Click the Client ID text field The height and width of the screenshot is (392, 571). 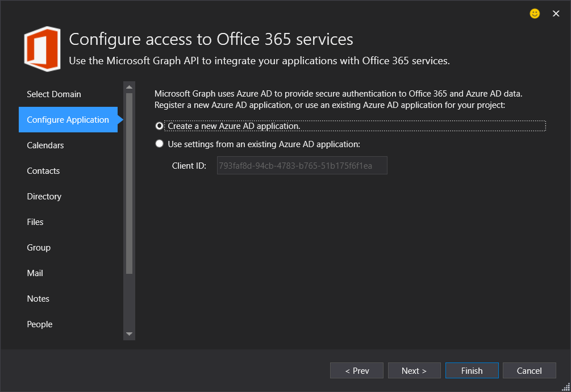(x=302, y=166)
